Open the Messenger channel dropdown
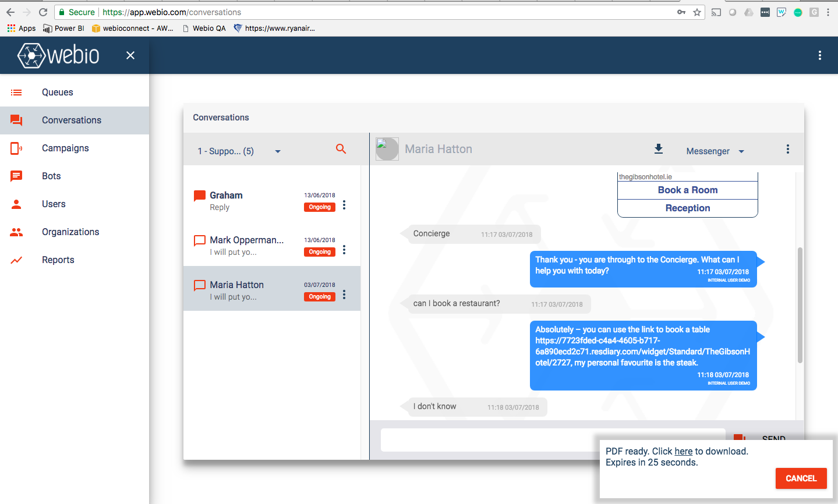Viewport: 838px width, 504px height. (x=715, y=151)
